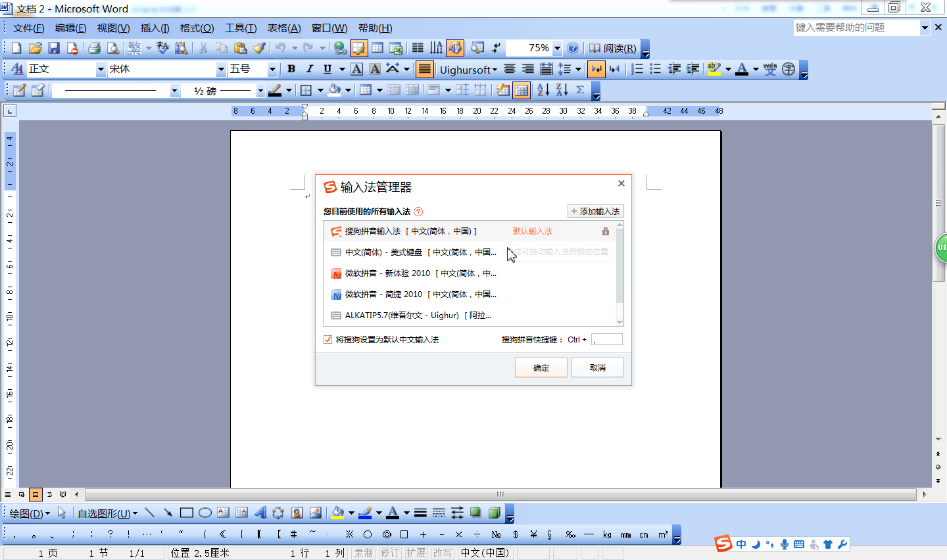Click the Insert Table icon in Standard toolbar
Screen dimensions: 947x560
coord(377,48)
